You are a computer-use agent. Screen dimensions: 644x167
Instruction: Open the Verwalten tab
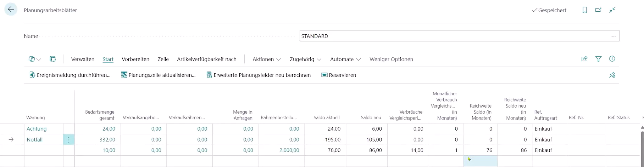coord(83,59)
